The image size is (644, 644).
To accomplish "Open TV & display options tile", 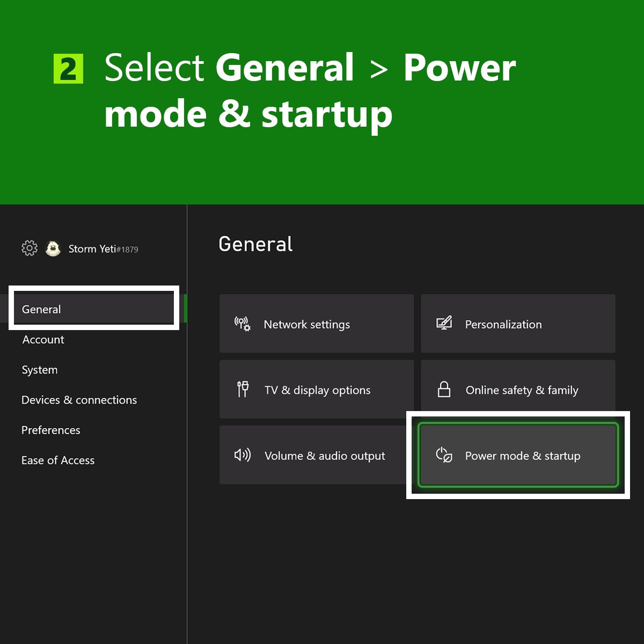I will 317,389.
